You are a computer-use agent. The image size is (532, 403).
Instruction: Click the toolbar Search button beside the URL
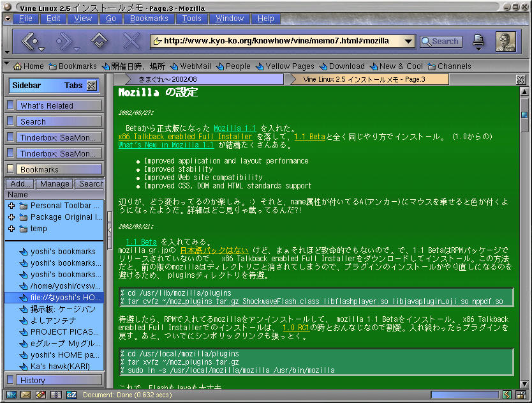[441, 42]
